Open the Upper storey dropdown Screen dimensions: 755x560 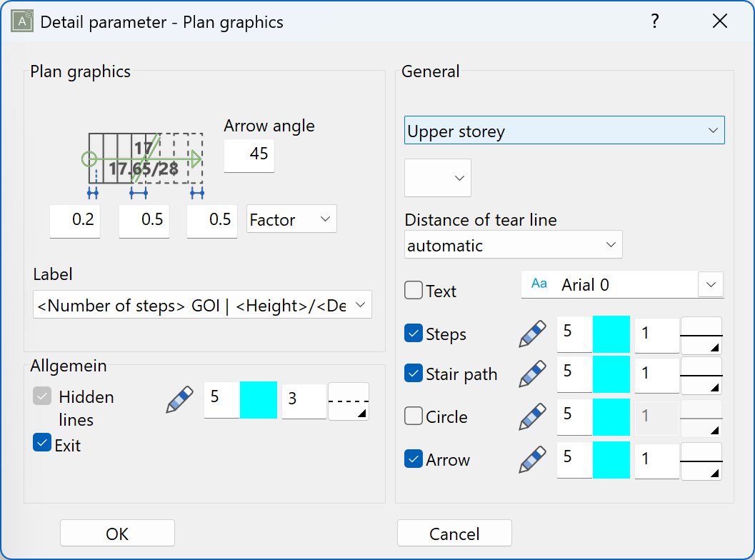712,130
